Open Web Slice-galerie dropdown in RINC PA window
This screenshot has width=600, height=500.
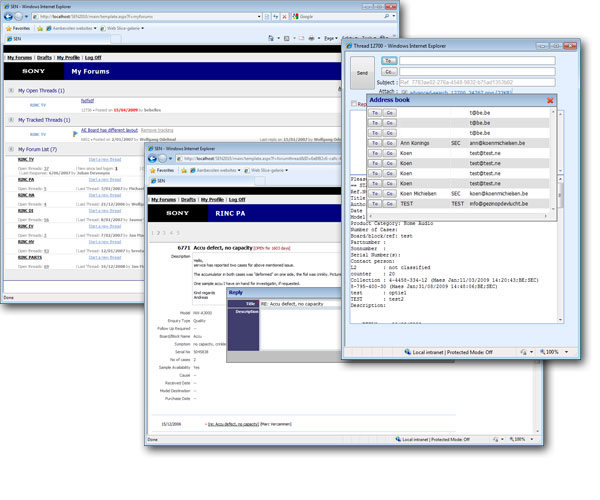(287, 170)
